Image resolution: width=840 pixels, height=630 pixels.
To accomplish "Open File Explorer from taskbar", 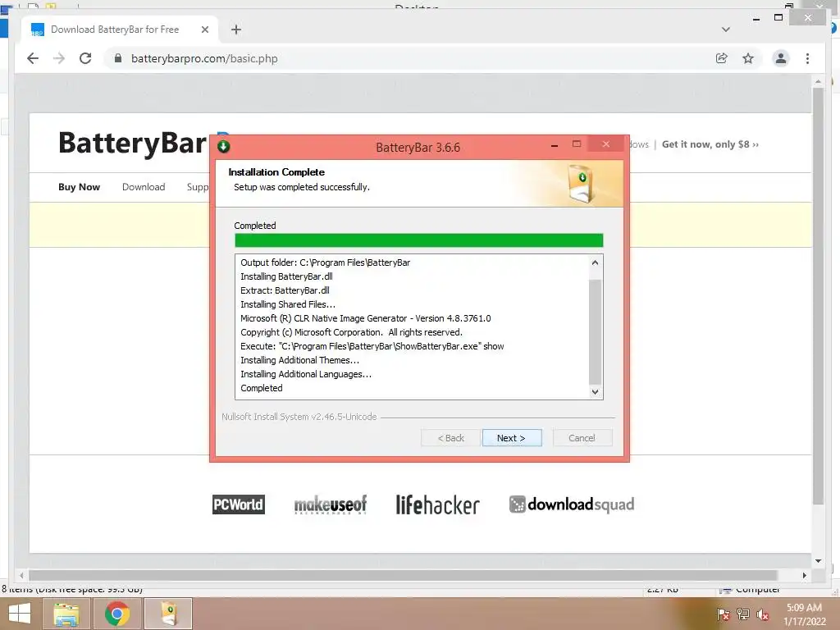I will (x=66, y=614).
